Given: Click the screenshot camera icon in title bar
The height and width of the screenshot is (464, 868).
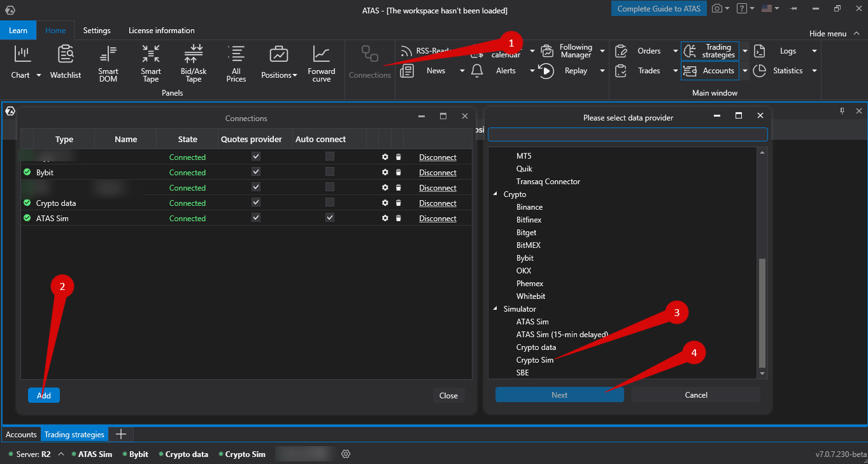Looking at the screenshot, I should point(717,9).
